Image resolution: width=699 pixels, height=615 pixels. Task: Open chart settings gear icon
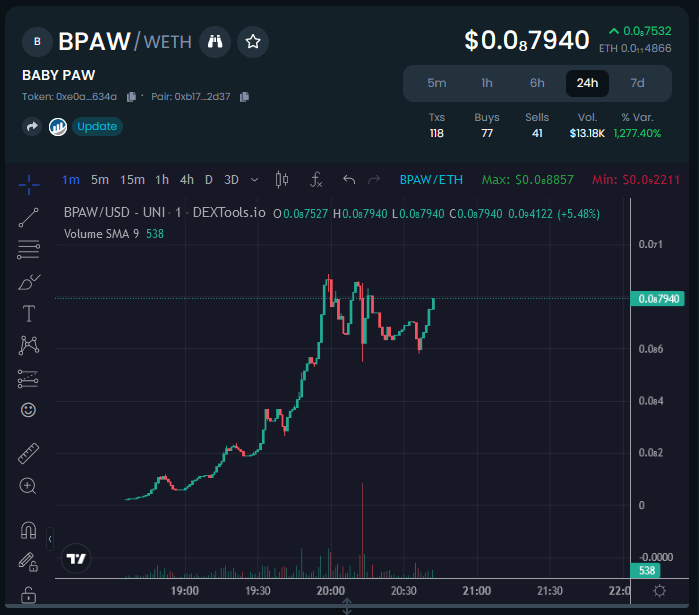click(x=659, y=591)
